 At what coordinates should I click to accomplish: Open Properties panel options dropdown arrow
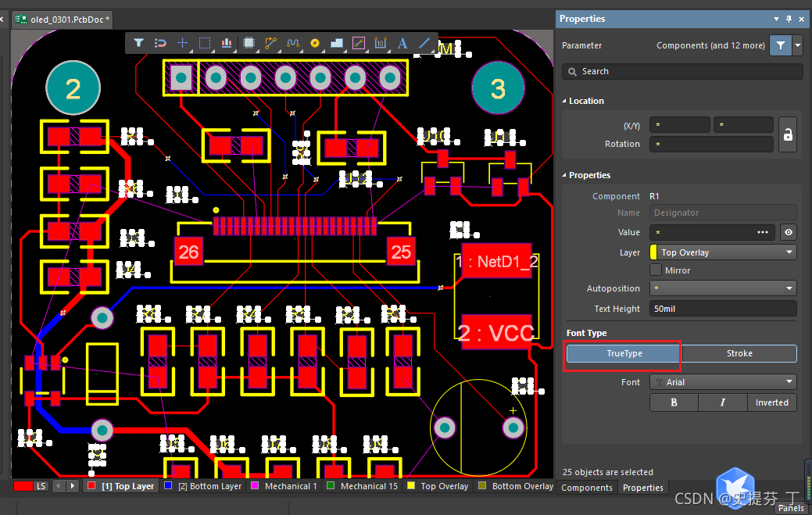[x=776, y=20]
